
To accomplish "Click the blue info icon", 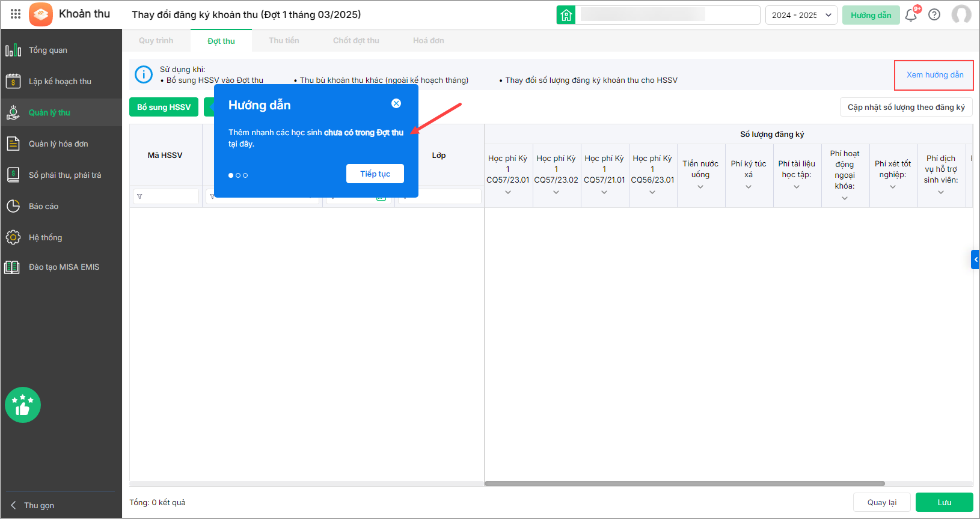I will 144,74.
